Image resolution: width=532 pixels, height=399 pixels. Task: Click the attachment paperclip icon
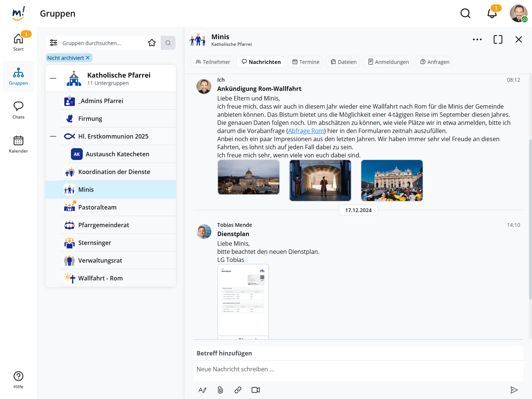point(220,390)
